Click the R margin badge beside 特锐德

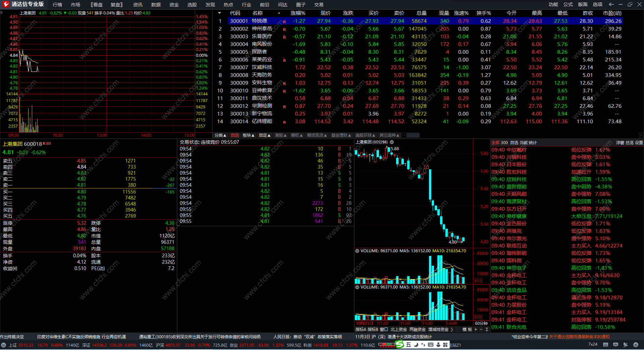point(284,22)
